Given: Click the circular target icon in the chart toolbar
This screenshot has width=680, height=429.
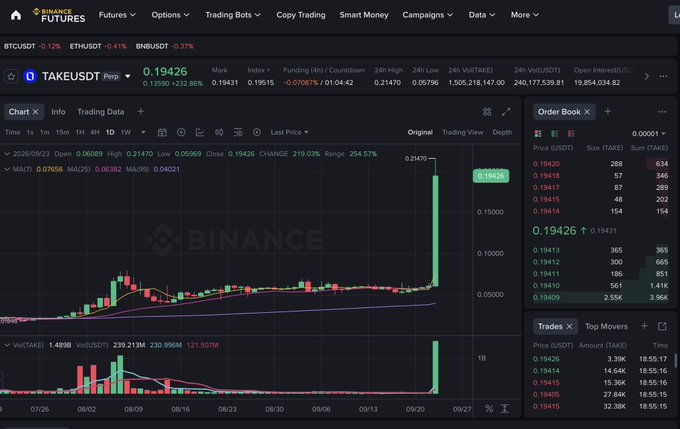Looking at the screenshot, I should pyautogui.click(x=257, y=132).
